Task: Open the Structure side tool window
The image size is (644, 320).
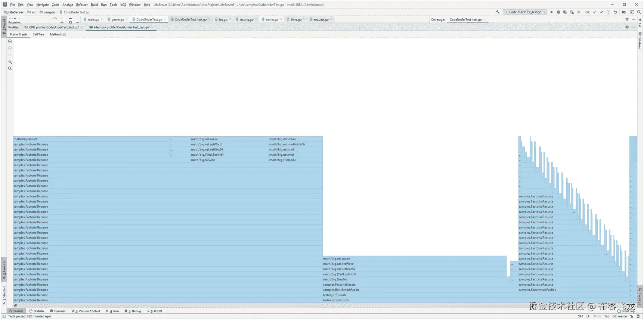Action: [x=4, y=295]
